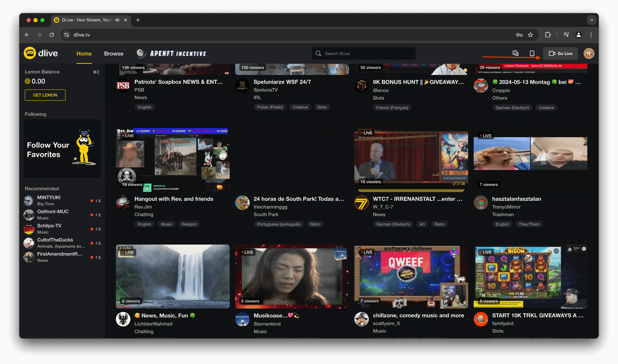Click the Chrome extensions puzzle icon
Image resolution: width=618 pixels, height=364 pixels.
click(548, 35)
